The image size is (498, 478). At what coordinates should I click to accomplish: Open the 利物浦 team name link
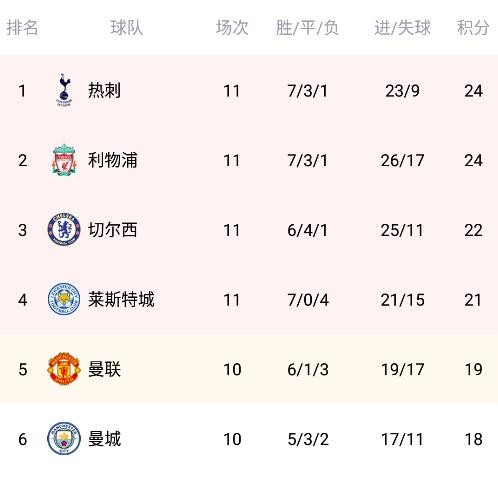pos(113,160)
